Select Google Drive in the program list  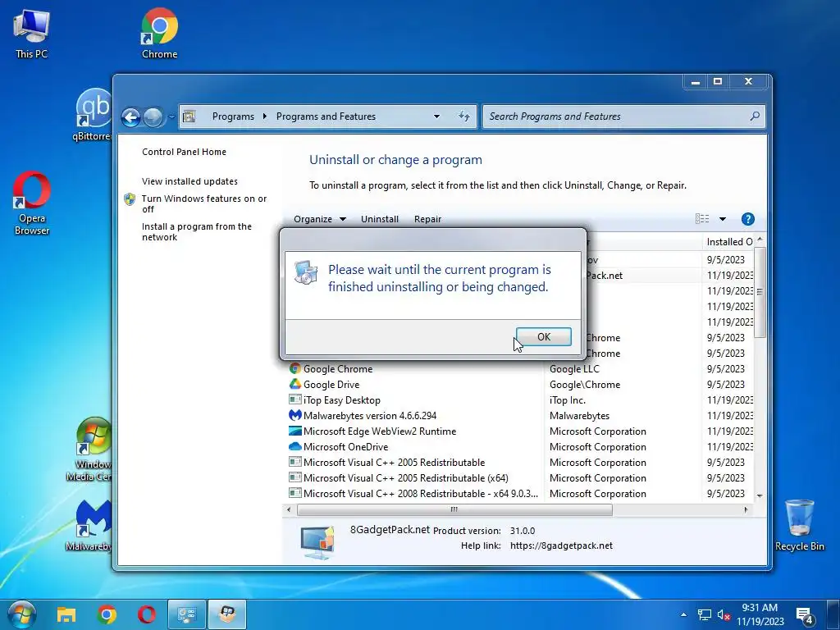(331, 384)
